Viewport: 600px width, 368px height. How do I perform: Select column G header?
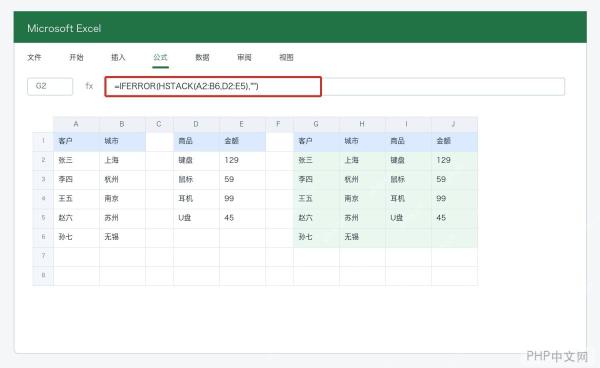click(316, 124)
